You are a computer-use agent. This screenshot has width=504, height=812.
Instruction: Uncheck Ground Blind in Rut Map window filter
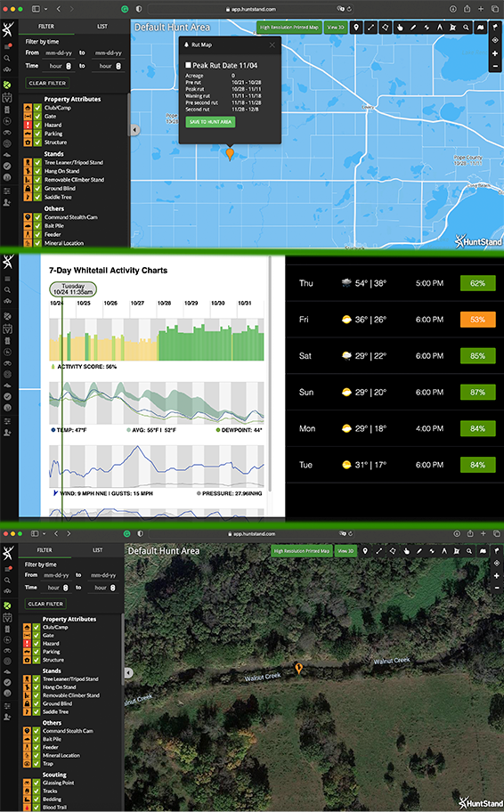pos(37,189)
